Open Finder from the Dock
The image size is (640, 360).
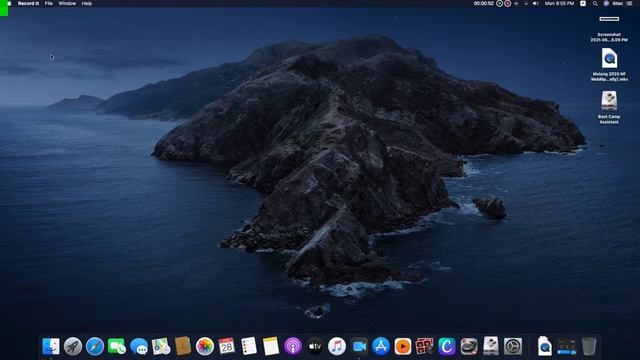(x=51, y=347)
